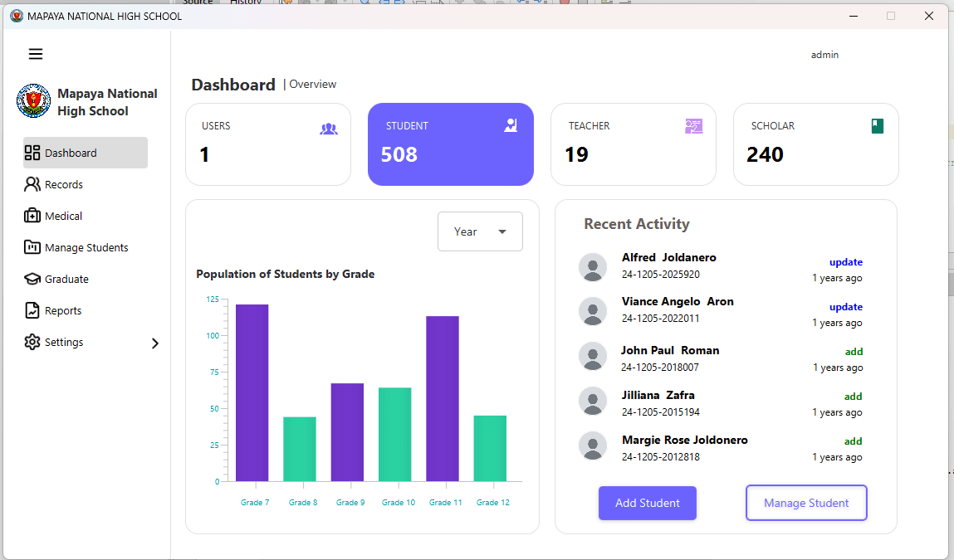This screenshot has width=954, height=560.
Task: Click the Graduate cap icon
Action: click(31, 279)
